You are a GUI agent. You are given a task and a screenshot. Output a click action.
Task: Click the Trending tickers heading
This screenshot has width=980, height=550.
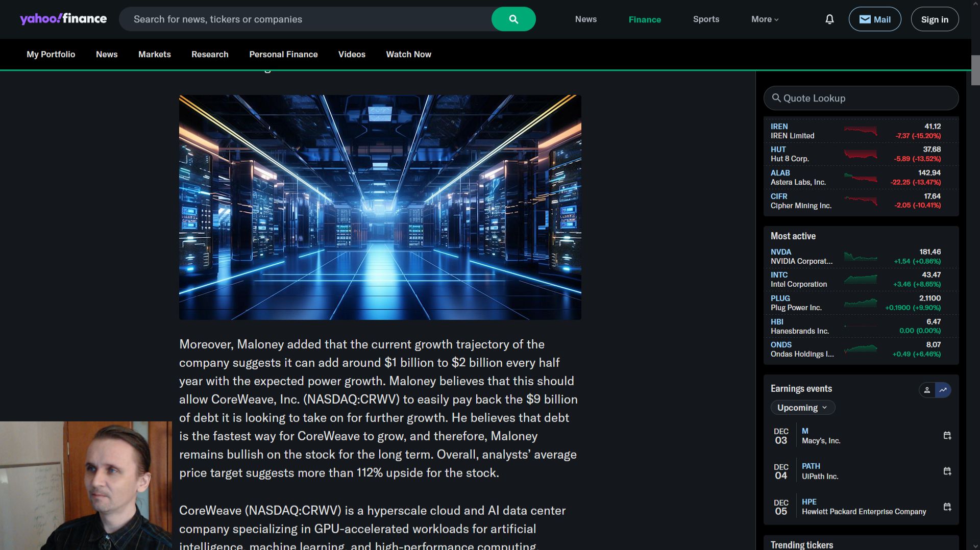click(802, 545)
